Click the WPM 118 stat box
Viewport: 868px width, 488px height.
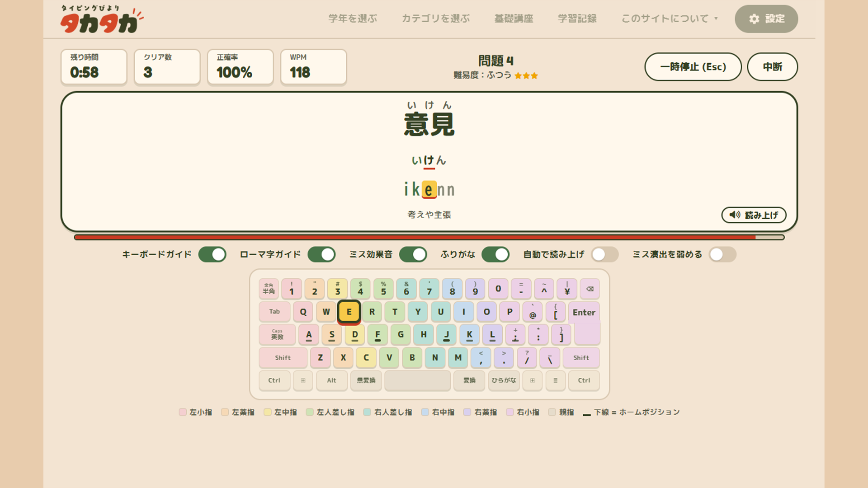(x=314, y=67)
